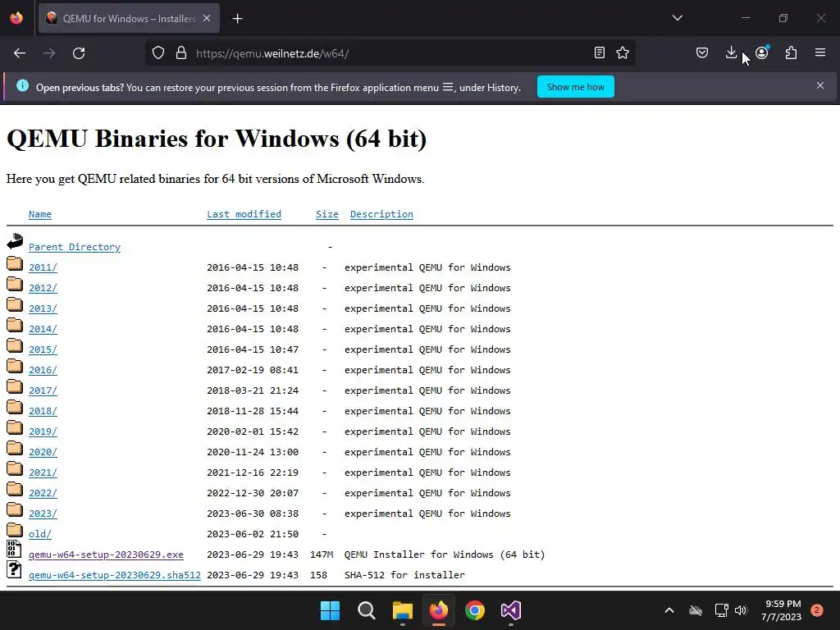Dismiss the restore session notification bar

[x=820, y=85]
